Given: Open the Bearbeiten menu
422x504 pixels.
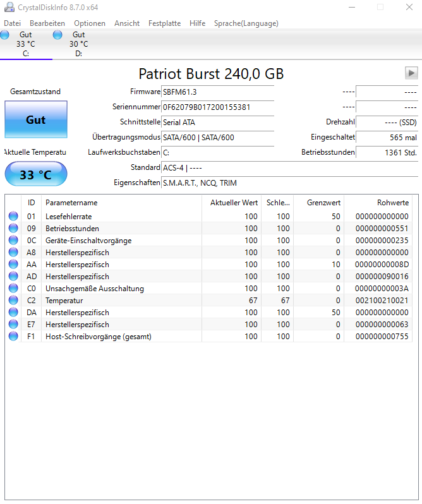Looking at the screenshot, I should 47,23.
